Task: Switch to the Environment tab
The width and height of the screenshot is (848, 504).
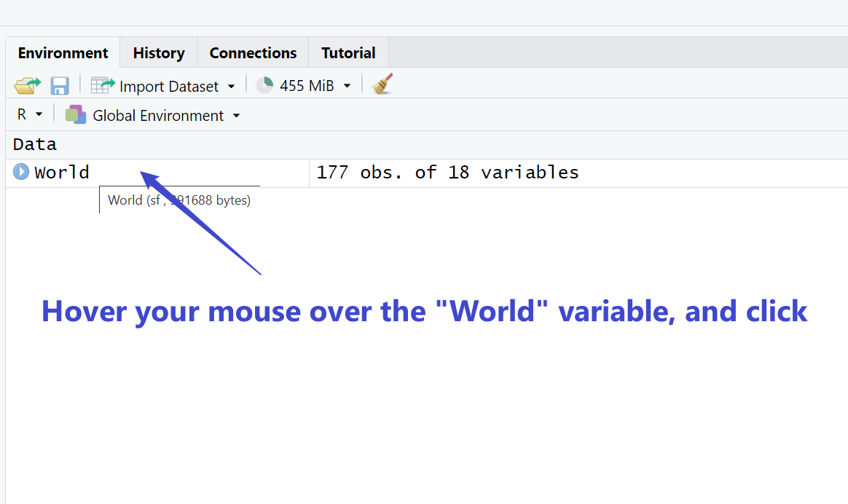Action: (x=63, y=53)
